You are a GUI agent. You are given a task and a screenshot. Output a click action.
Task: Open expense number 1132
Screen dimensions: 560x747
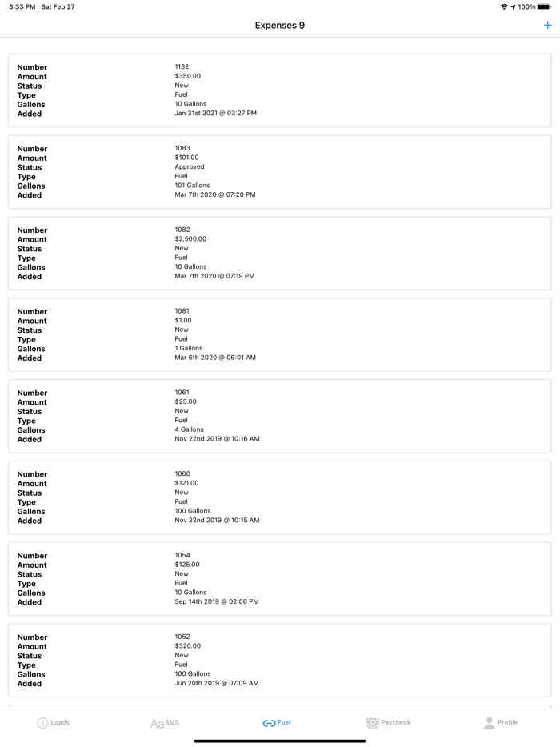278,90
